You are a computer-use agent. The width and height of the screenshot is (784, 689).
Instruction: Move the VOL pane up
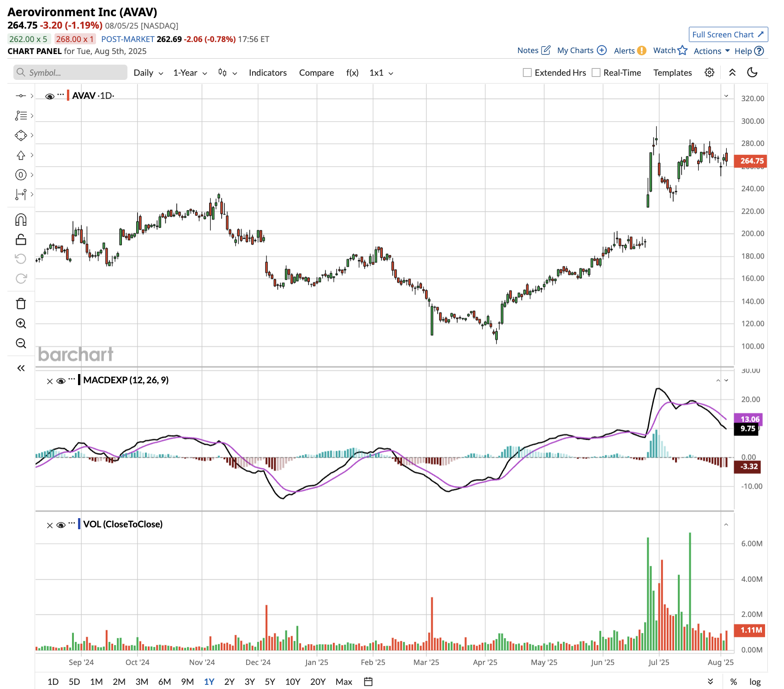(x=726, y=525)
